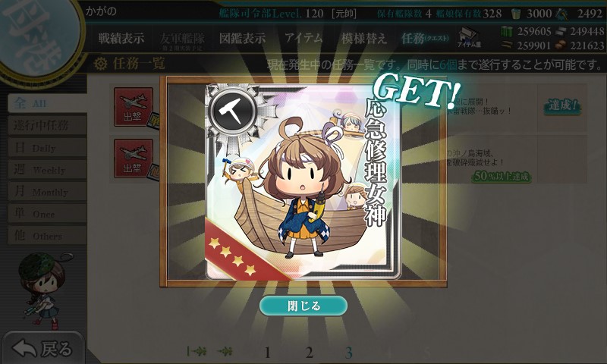Open the 図鑑表示 menu
The image size is (607, 364).
click(x=242, y=38)
